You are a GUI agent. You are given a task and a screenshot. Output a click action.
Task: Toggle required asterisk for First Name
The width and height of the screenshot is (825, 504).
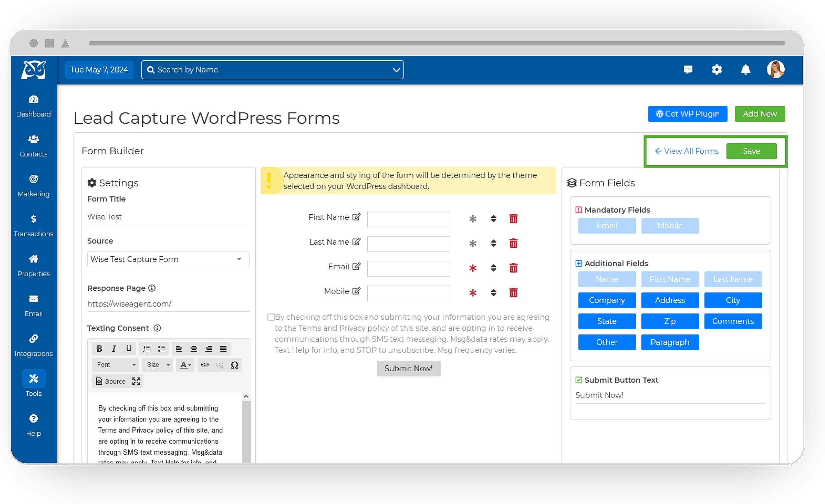(472, 219)
